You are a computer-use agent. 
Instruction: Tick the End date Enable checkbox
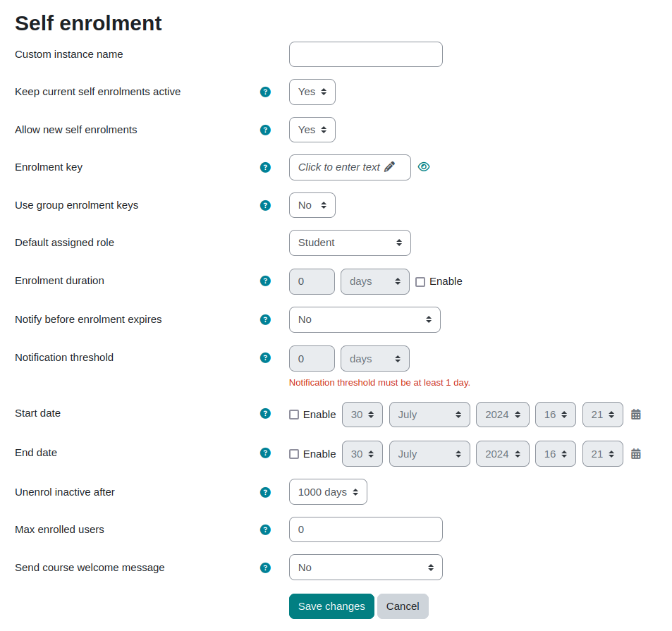pyautogui.click(x=294, y=454)
